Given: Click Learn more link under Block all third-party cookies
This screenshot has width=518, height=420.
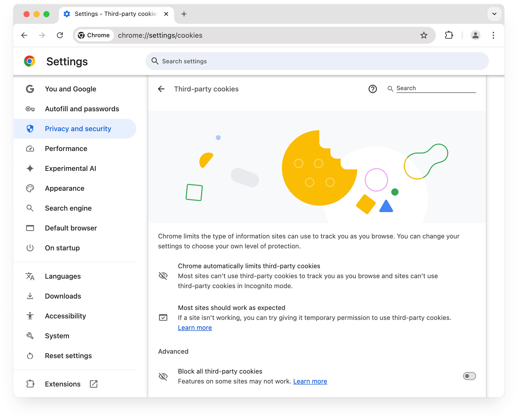Looking at the screenshot, I should [x=310, y=381].
